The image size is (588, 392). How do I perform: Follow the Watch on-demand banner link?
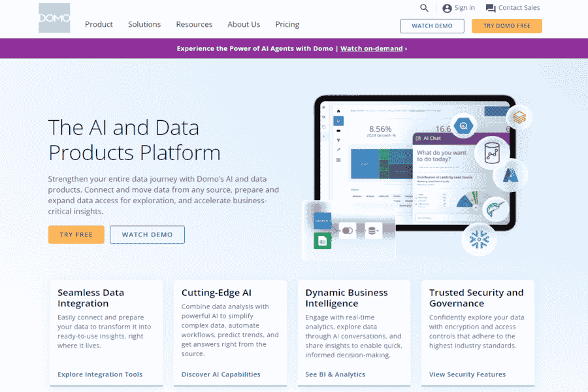pos(372,48)
